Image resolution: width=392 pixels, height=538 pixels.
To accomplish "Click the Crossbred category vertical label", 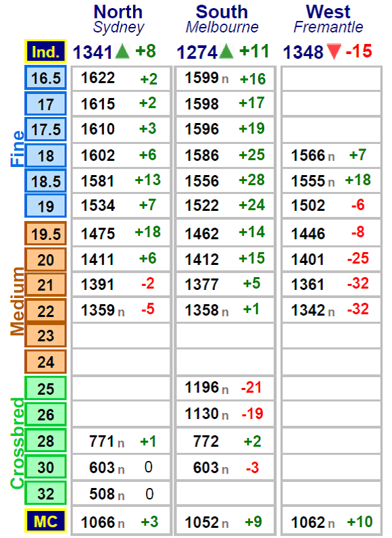I will [x=17, y=443].
